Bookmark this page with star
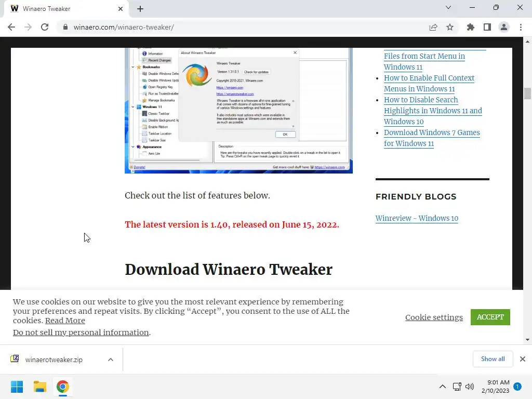Screen dimensions: 532x399 click(450, 27)
